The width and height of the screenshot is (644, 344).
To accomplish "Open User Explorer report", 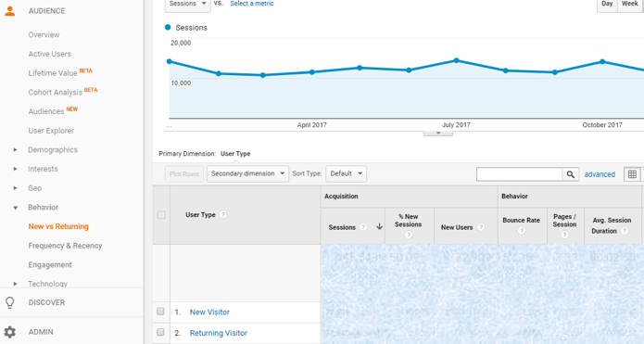I will click(51, 131).
